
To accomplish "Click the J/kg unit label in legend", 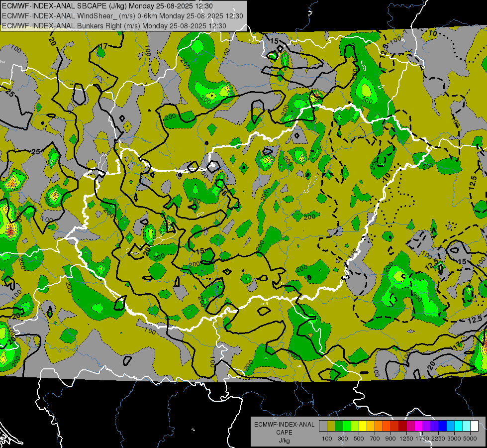I will coord(284,441).
